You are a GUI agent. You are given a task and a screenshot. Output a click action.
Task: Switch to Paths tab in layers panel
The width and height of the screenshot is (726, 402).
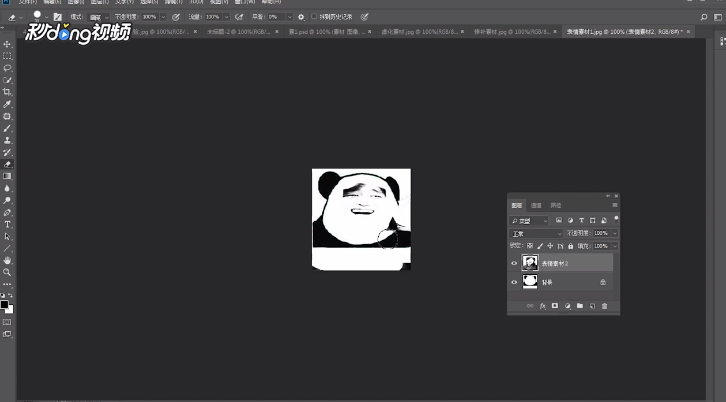[556, 205]
